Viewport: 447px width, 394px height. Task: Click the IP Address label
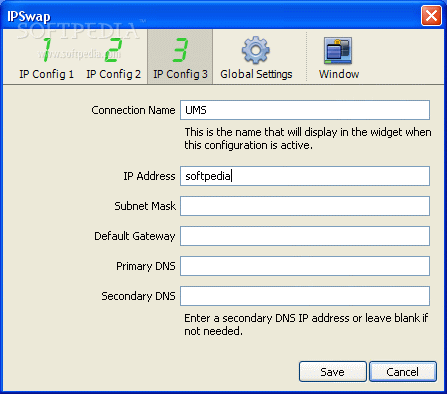tap(149, 176)
